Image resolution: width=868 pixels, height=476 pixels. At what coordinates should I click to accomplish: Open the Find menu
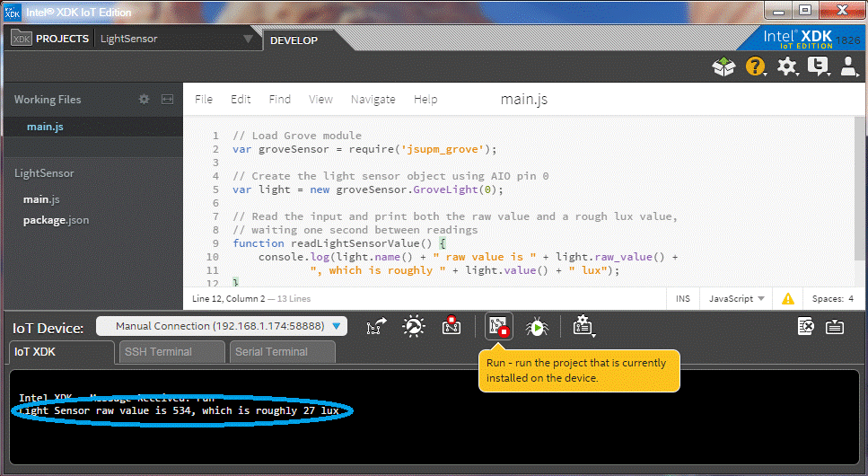[x=279, y=99]
